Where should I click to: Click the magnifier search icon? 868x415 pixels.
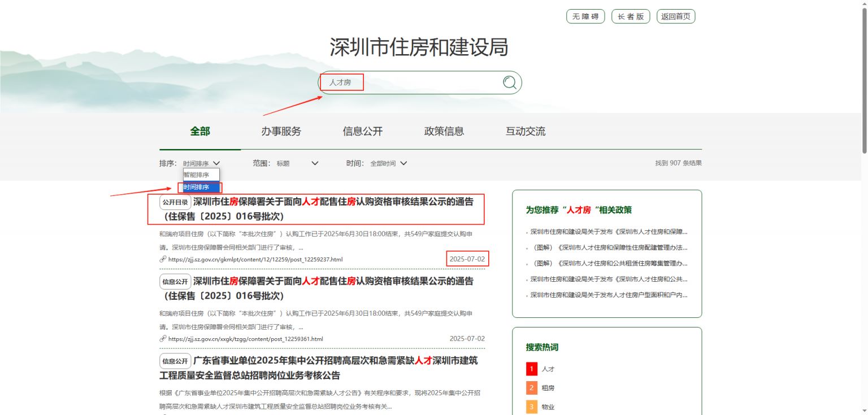point(510,82)
